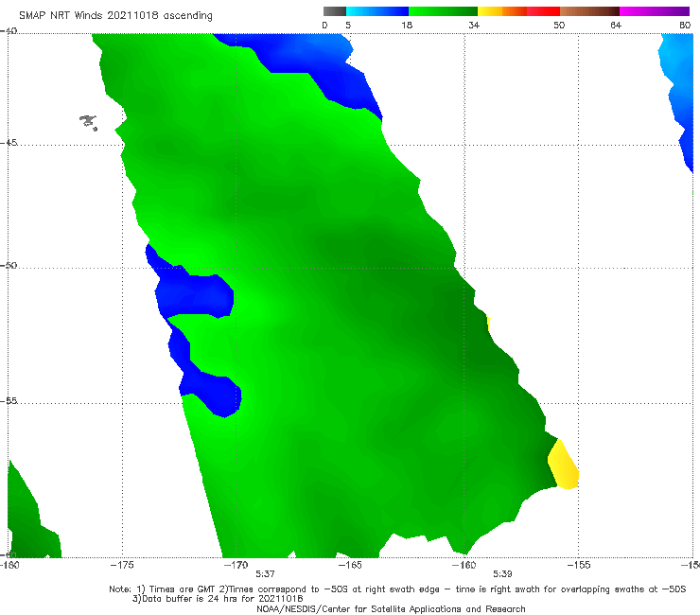The height and width of the screenshot is (615, 700).
Task: Click the longitude label '-170'
Action: [236, 565]
